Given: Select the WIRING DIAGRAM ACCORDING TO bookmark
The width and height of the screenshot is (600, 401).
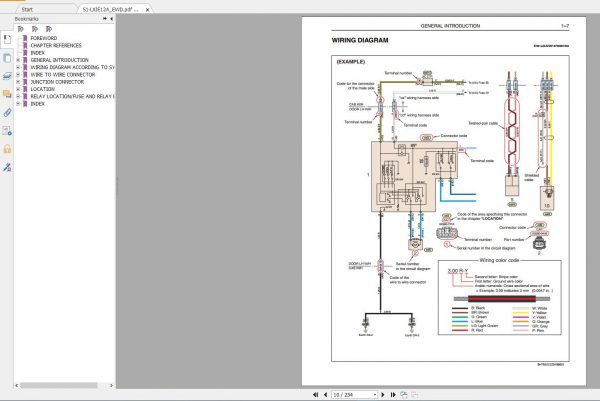Looking at the screenshot, I should click(72, 67).
